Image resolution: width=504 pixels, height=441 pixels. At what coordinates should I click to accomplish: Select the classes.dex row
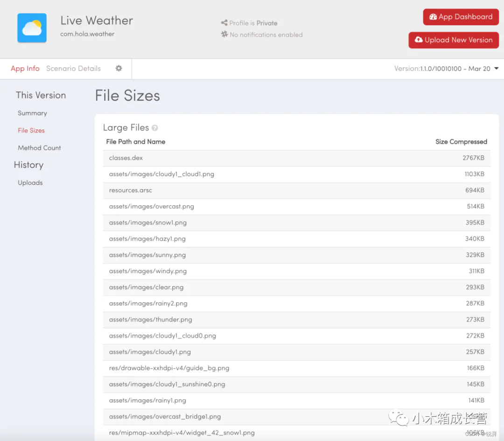click(x=296, y=158)
